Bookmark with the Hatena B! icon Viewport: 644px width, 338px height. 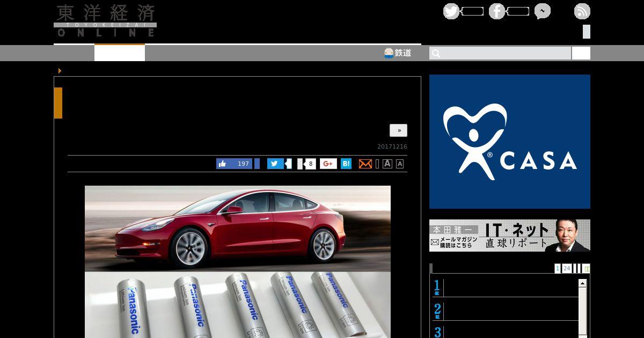point(346,164)
